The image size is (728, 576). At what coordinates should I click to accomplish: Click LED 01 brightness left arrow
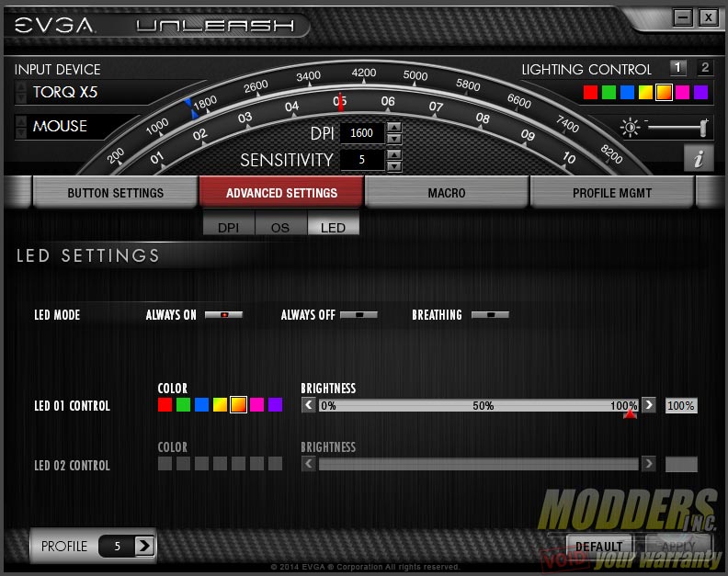tap(309, 405)
